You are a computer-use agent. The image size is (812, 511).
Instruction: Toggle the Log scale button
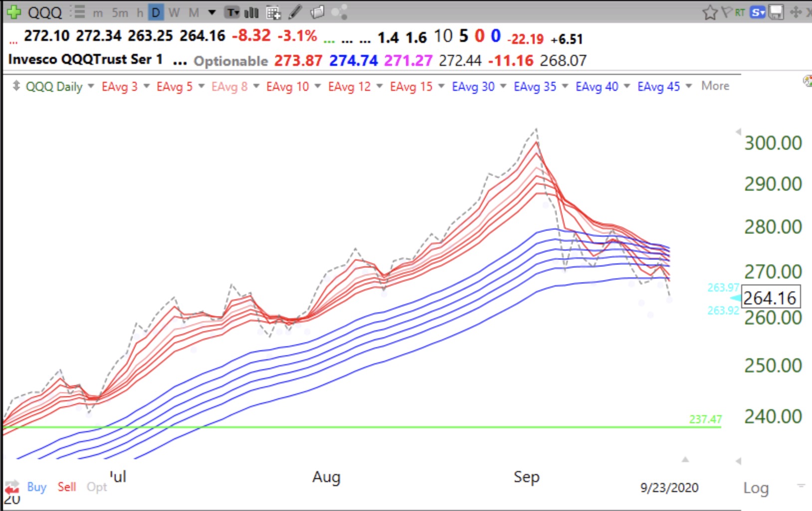pos(756,488)
